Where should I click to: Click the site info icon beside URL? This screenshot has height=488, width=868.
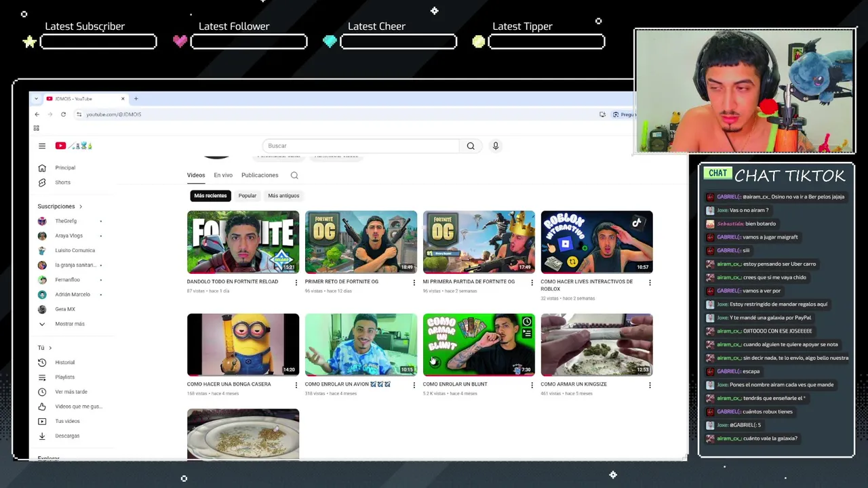tap(79, 115)
